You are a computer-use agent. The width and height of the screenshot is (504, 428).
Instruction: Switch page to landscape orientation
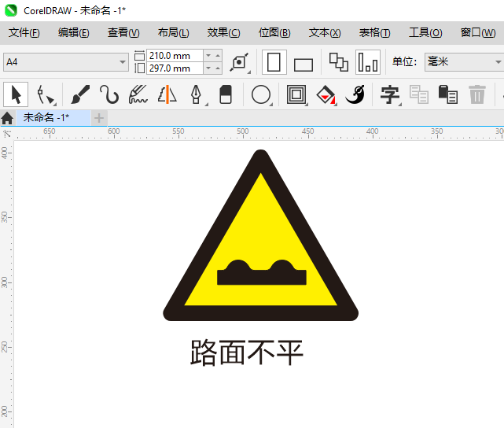coord(303,65)
